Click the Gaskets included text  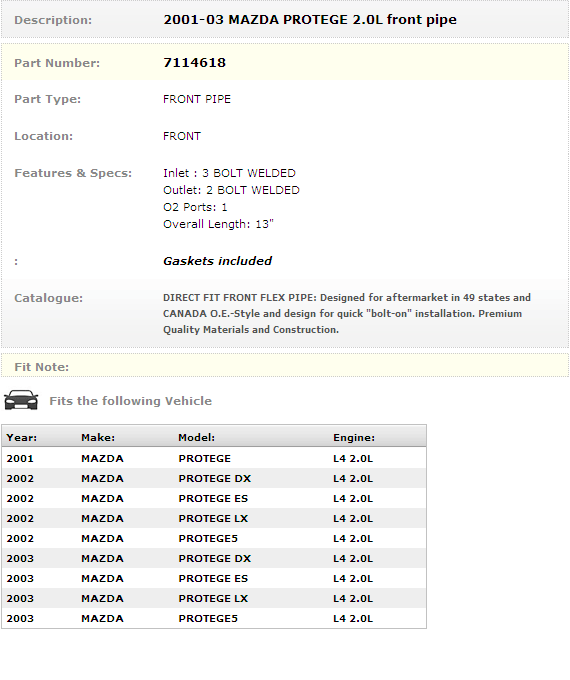[217, 261]
